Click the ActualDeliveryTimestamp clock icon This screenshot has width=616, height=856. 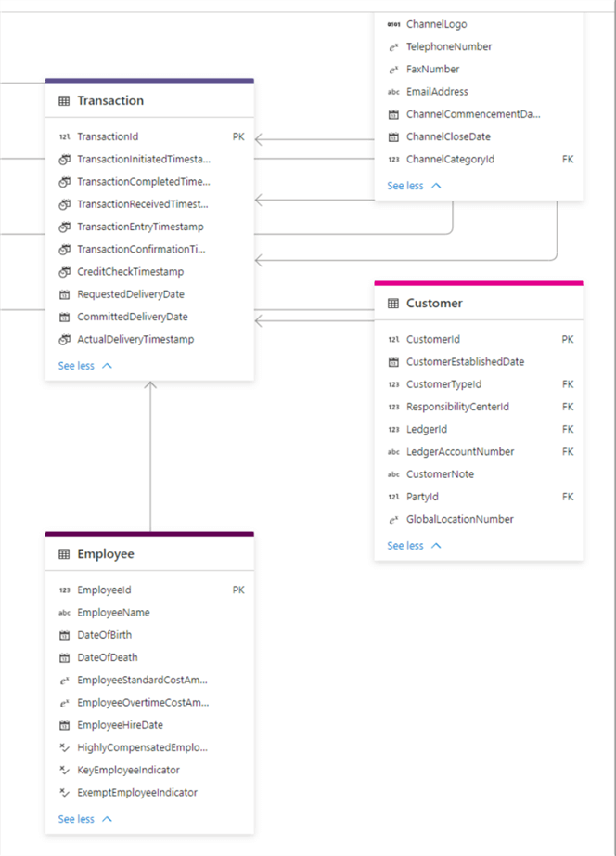pyautogui.click(x=64, y=340)
